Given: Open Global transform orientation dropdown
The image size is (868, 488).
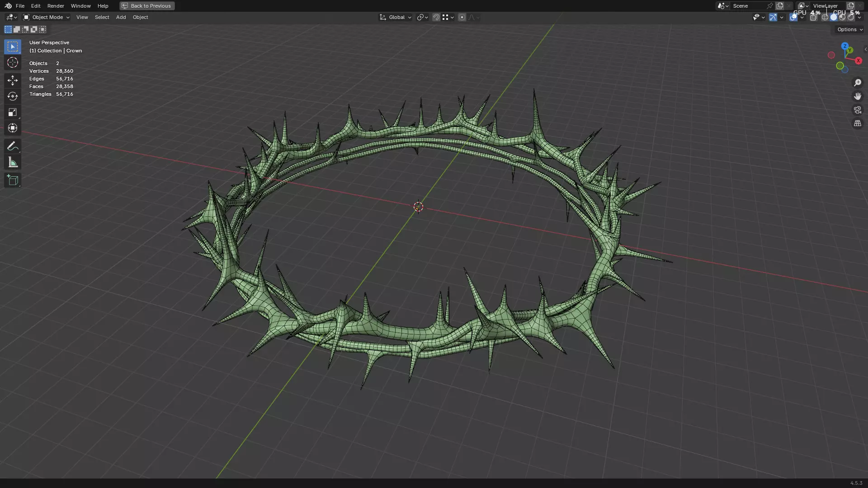Looking at the screenshot, I should click(x=396, y=17).
